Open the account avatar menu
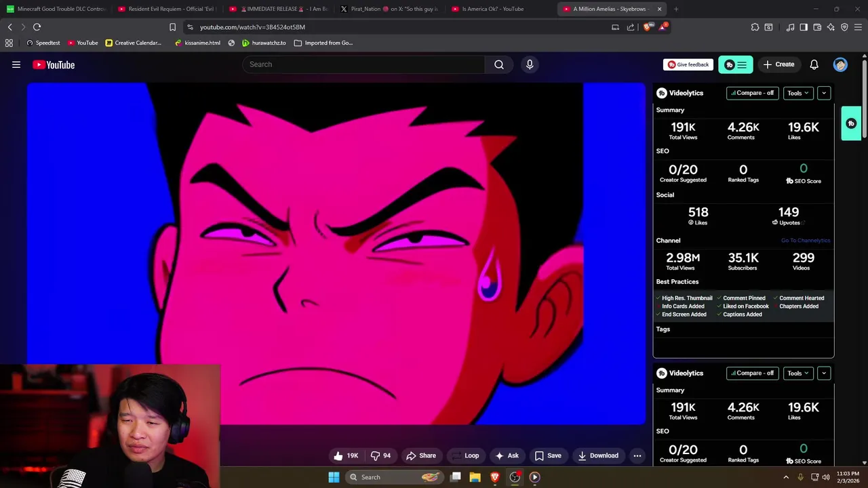 [840, 64]
